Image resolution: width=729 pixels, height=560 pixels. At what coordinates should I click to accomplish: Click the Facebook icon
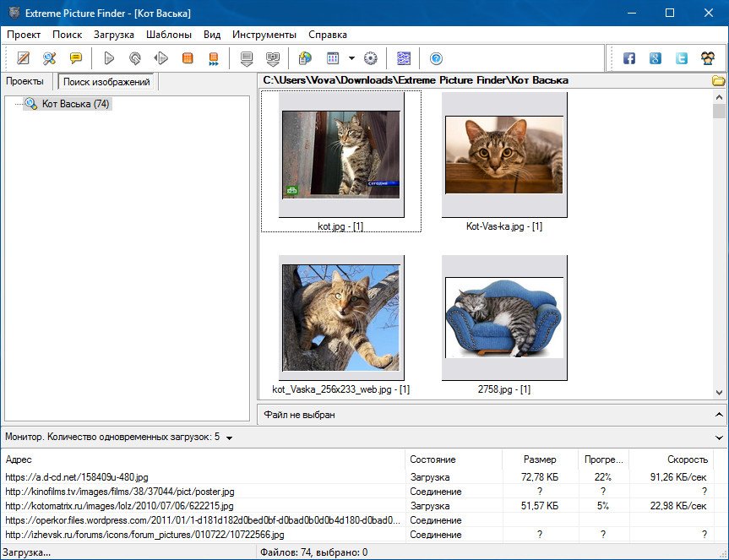click(629, 58)
